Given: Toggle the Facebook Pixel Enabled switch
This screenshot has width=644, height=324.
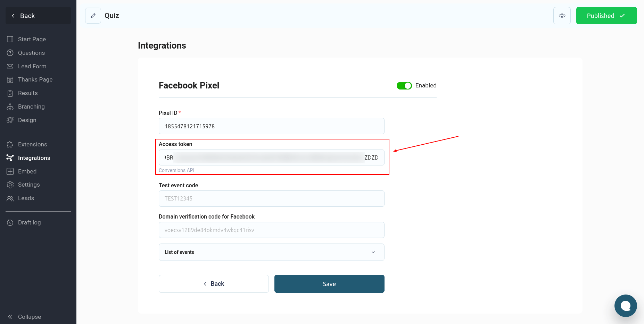Looking at the screenshot, I should 404,86.
